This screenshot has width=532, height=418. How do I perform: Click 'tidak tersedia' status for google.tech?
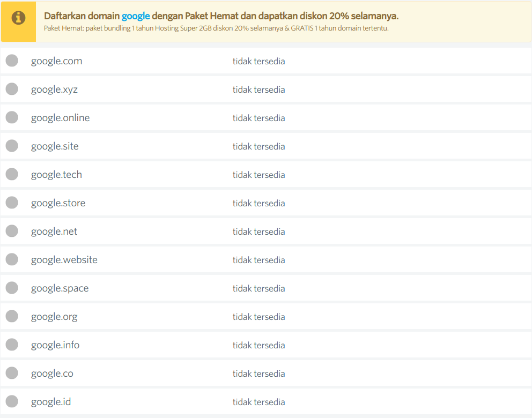pyautogui.click(x=258, y=175)
